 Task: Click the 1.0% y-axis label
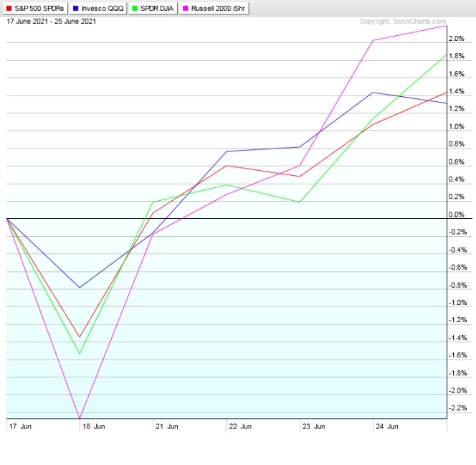click(457, 126)
